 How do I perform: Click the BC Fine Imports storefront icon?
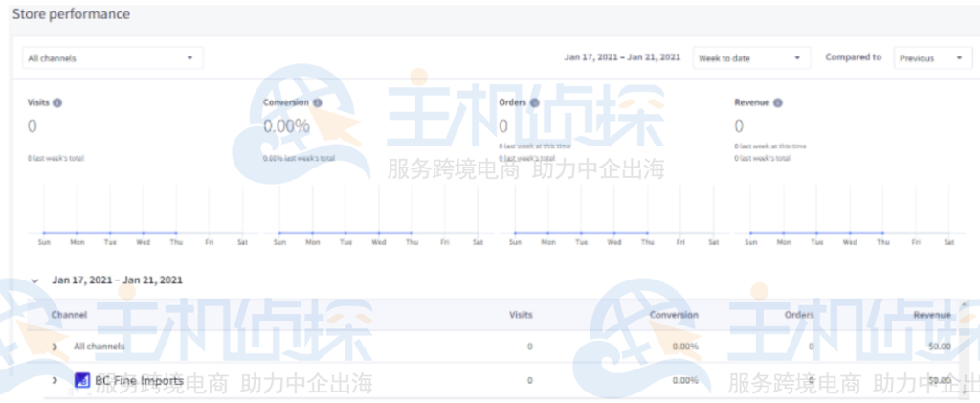click(x=82, y=380)
